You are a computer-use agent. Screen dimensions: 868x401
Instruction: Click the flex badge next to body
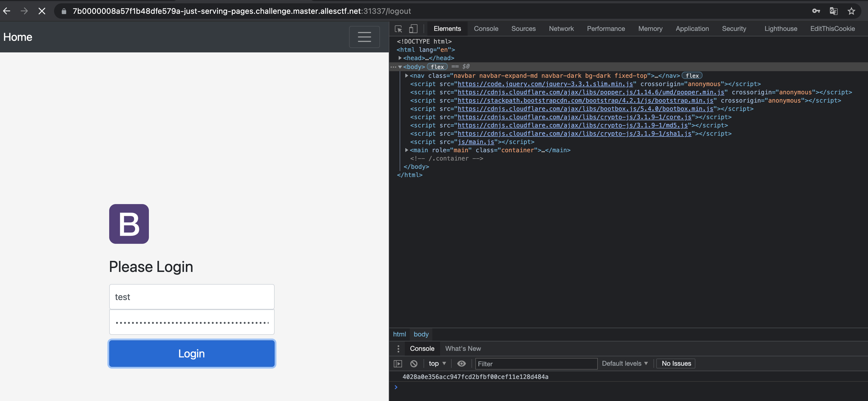[437, 67]
